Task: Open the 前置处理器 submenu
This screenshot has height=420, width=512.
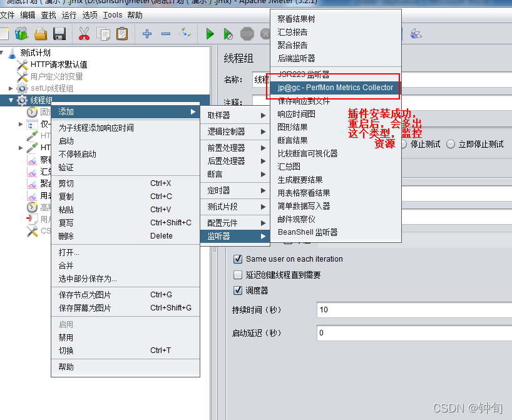Action: point(235,148)
